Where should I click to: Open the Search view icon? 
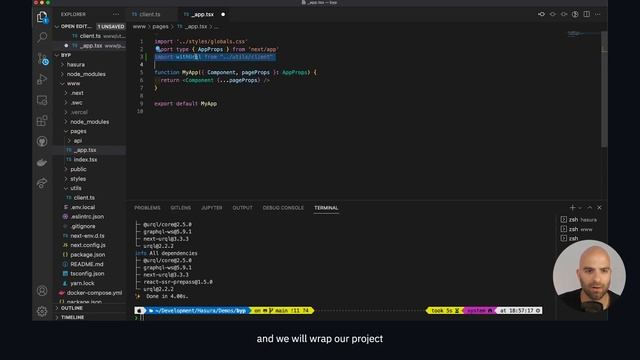pyautogui.click(x=42, y=38)
